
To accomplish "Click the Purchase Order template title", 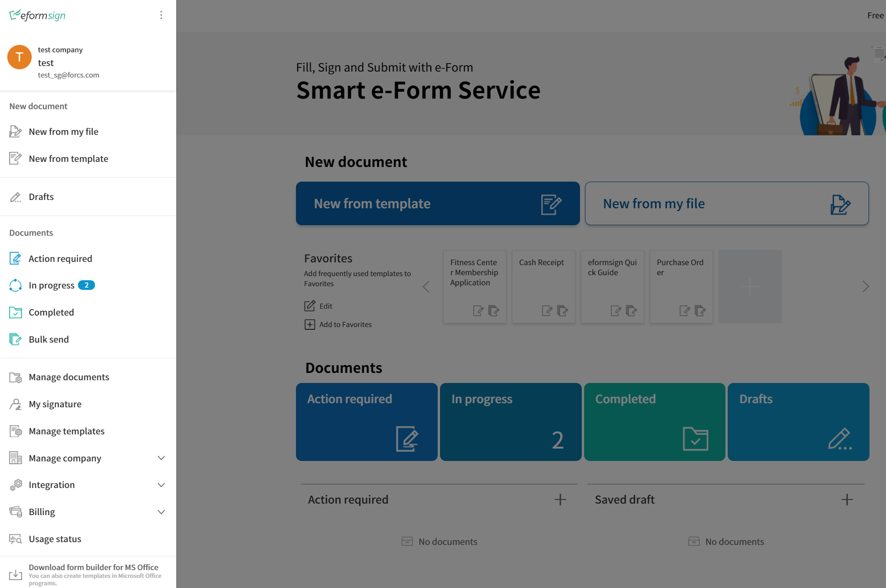I will tap(680, 267).
